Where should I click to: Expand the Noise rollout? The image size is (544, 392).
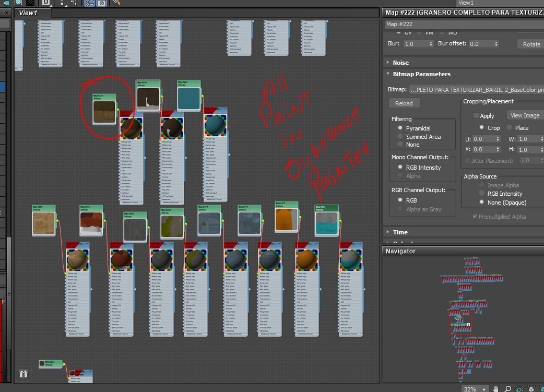tap(401, 63)
